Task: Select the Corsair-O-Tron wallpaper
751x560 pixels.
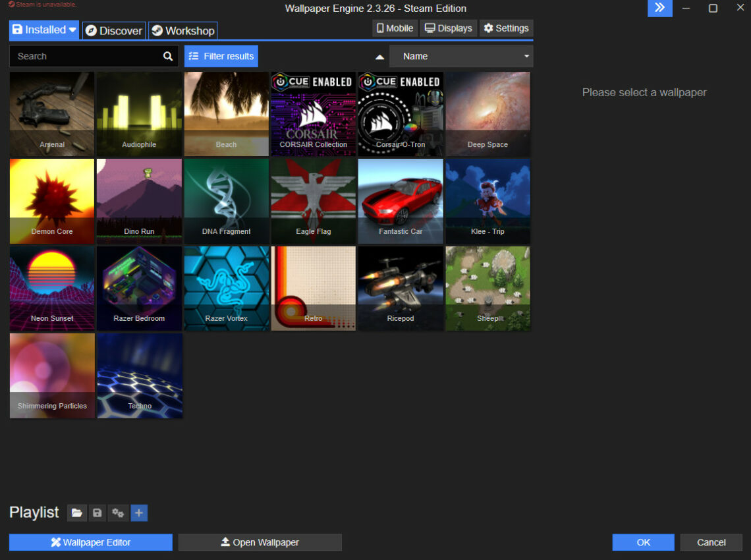Action: tap(401, 114)
